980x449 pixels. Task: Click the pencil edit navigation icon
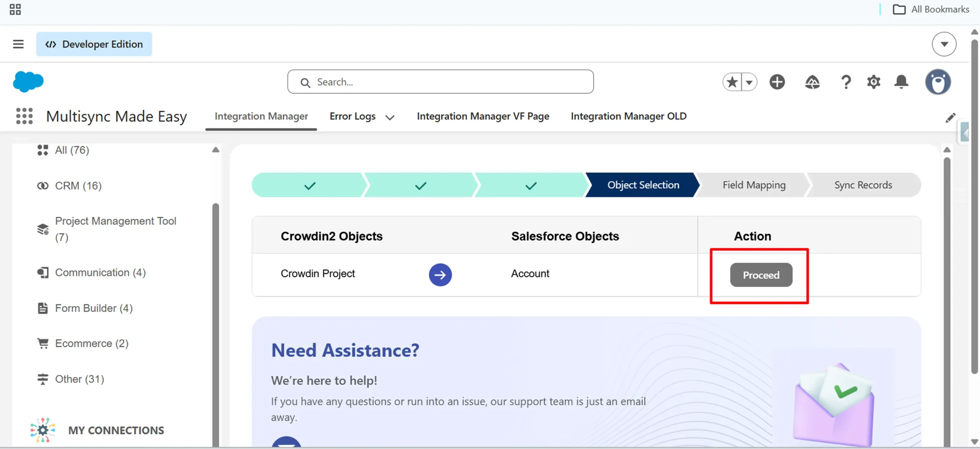[950, 117]
